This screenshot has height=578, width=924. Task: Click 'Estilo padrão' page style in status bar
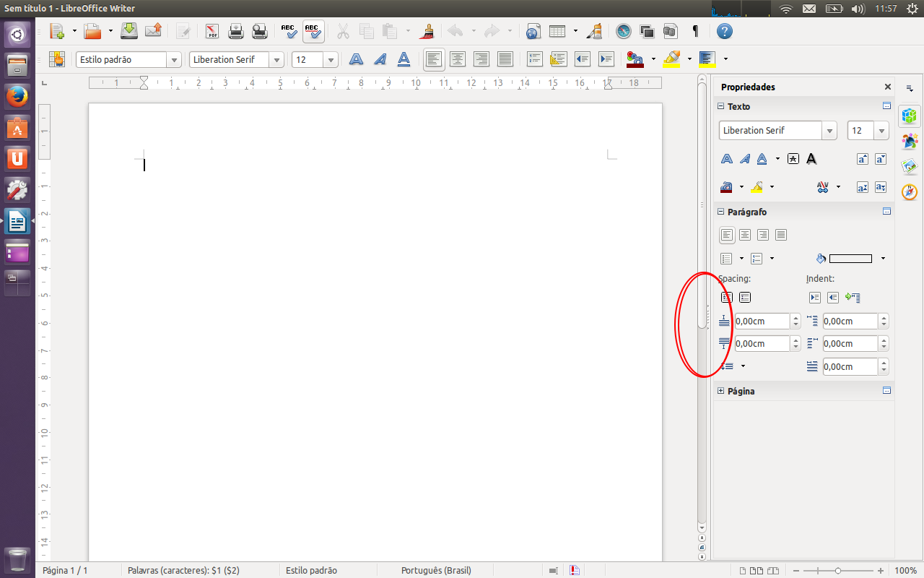click(311, 570)
